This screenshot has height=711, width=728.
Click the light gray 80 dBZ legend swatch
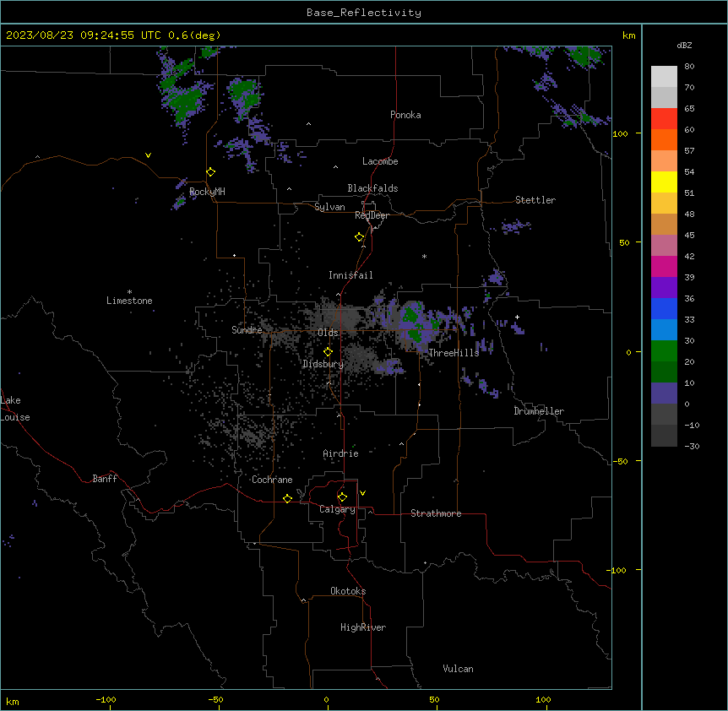coord(664,77)
